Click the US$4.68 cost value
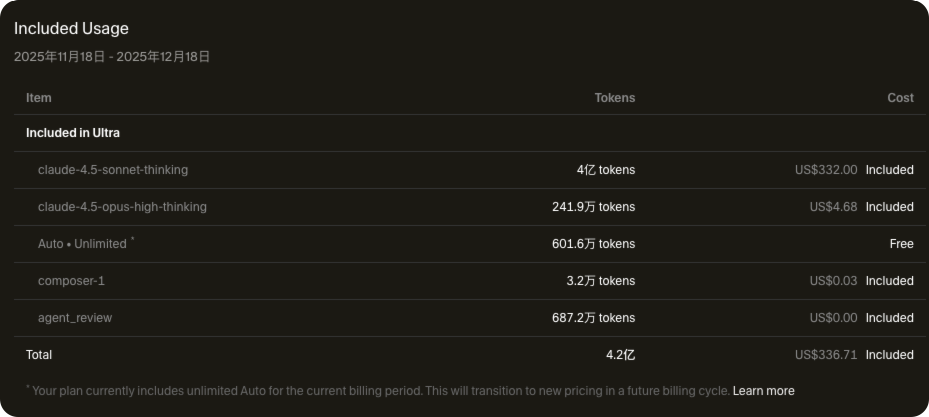Screen dimensions: 929x417 pos(833,207)
